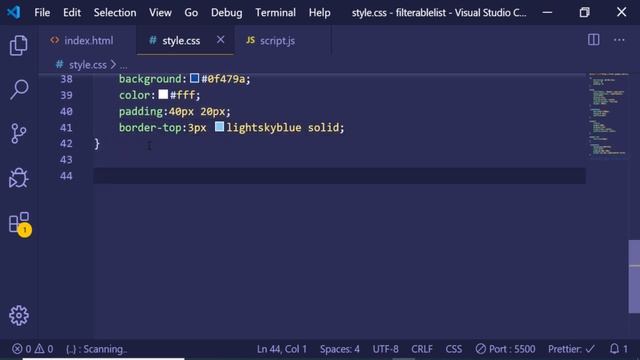
Task: Click the Port : 5500 live server indicator
Action: click(x=505, y=349)
